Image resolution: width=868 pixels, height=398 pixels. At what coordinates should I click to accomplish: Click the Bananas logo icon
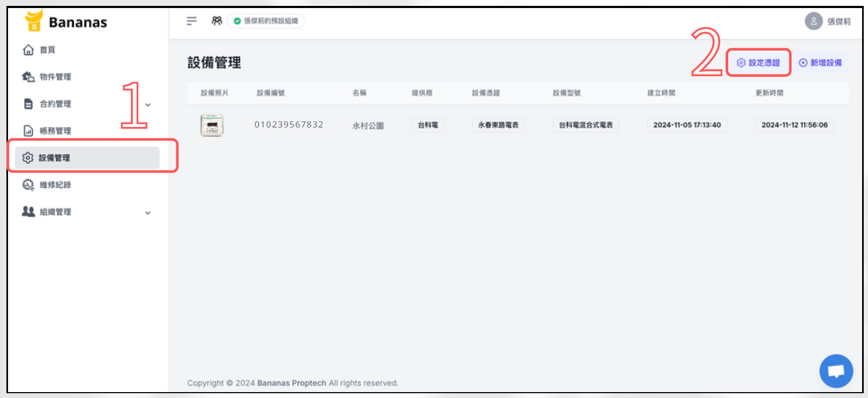[34, 21]
